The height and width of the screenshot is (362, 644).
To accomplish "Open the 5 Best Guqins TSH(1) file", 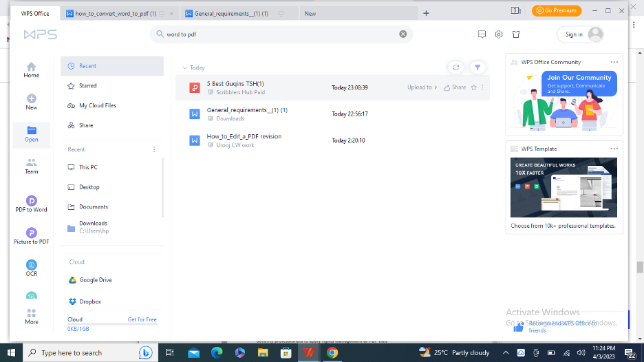I will pyautogui.click(x=332, y=87).
